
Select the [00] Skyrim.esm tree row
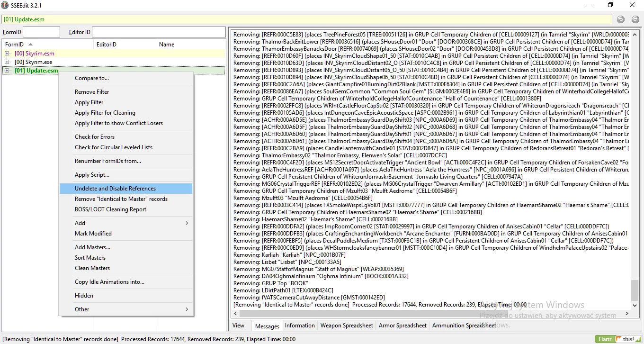[114, 54]
